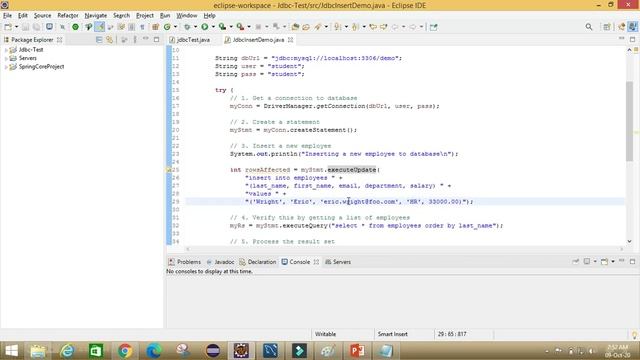
Task: Switch to the Javadoc tab
Action: pyautogui.click(x=220, y=262)
